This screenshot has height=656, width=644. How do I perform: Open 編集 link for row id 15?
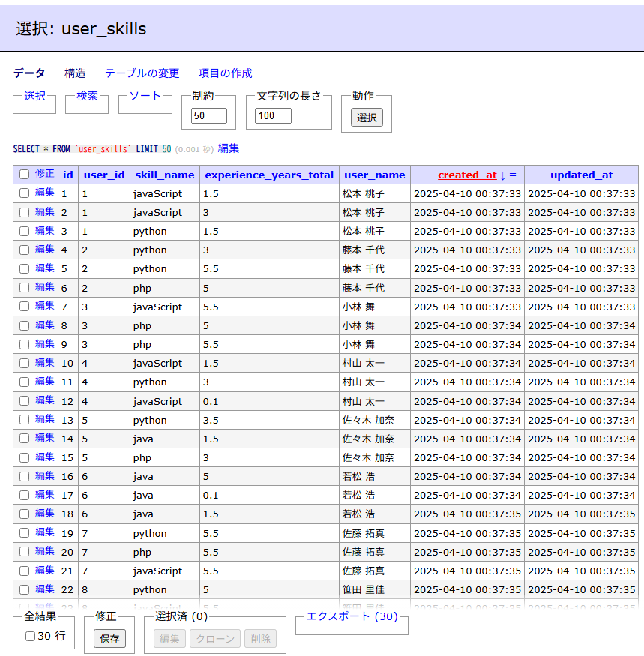point(45,457)
